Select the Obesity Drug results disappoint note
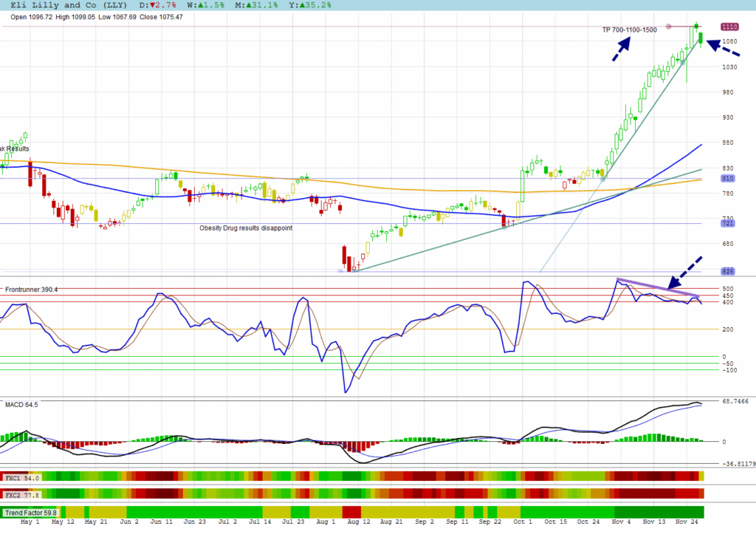This screenshot has width=756, height=543. coord(246,228)
